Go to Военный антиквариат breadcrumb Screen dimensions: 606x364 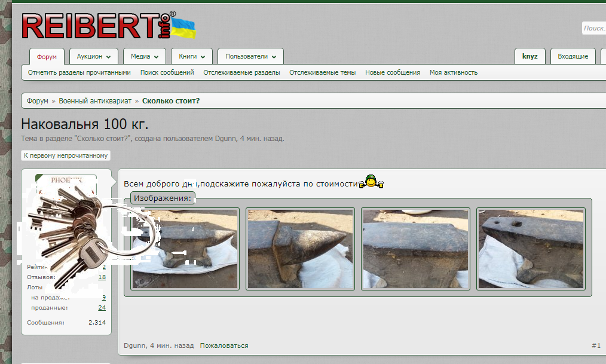click(x=95, y=101)
